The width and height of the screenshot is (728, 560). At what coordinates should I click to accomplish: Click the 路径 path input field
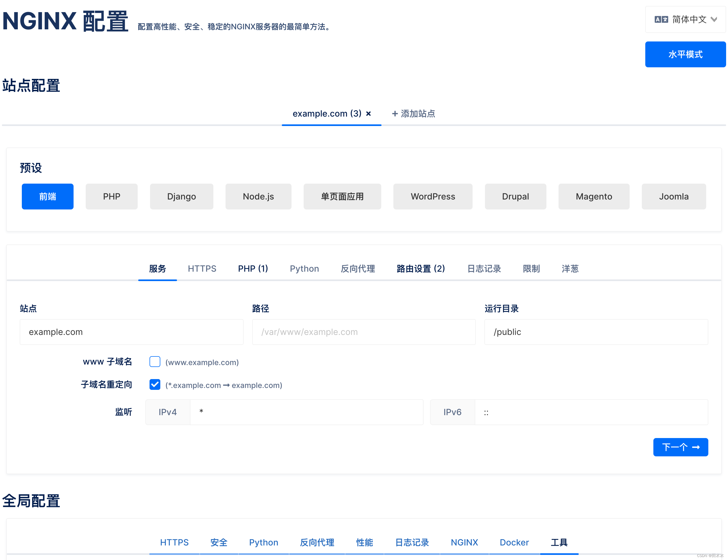[x=364, y=332]
